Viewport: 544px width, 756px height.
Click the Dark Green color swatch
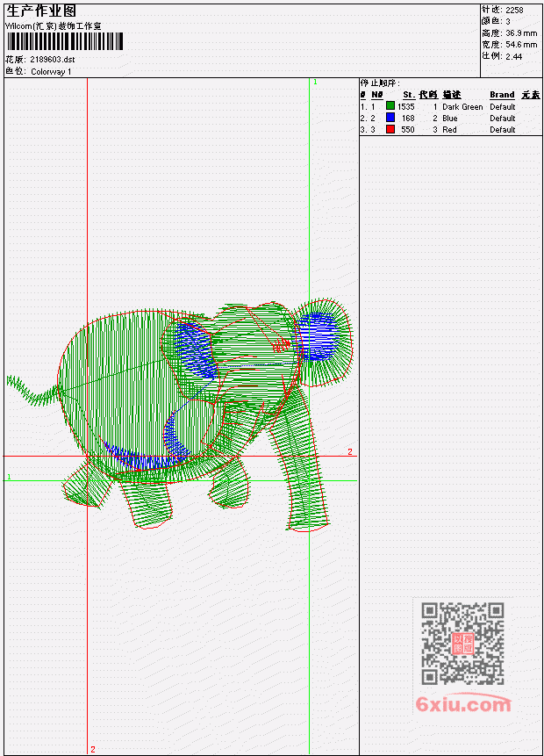tap(390, 106)
